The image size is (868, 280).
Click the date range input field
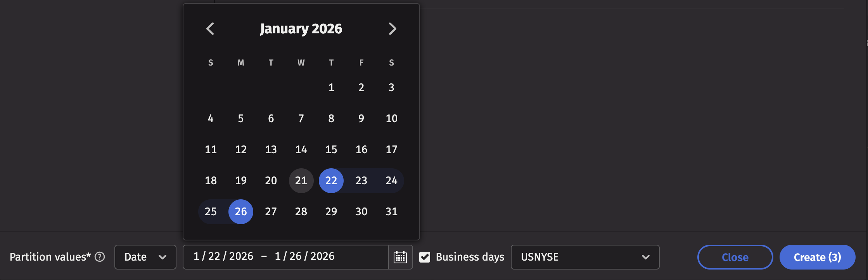pos(285,257)
